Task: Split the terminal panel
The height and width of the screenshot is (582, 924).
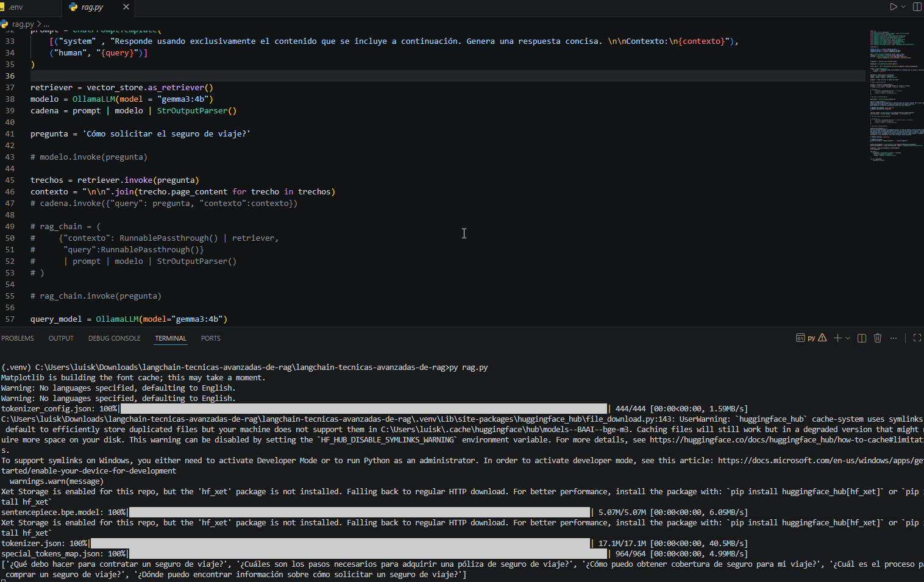Action: point(862,338)
